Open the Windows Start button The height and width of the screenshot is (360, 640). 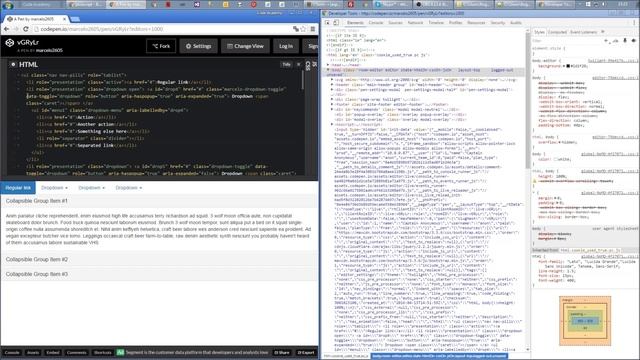pos(8,4)
